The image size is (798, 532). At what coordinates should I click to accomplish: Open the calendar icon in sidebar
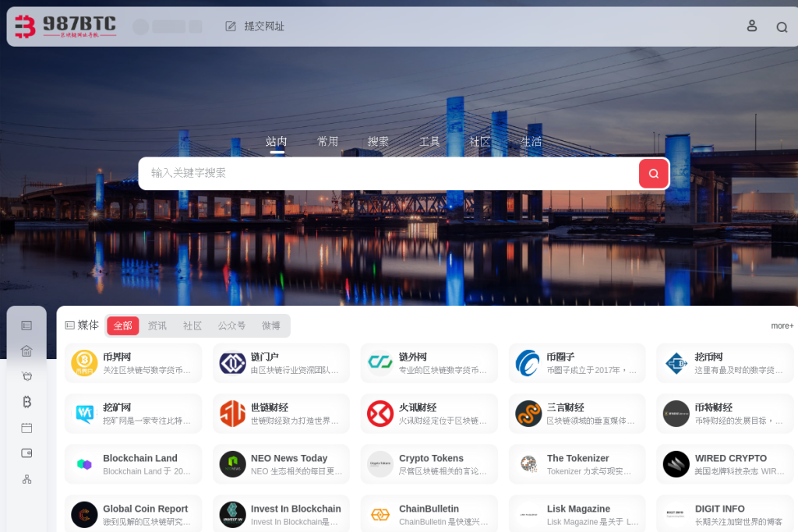tap(26, 428)
